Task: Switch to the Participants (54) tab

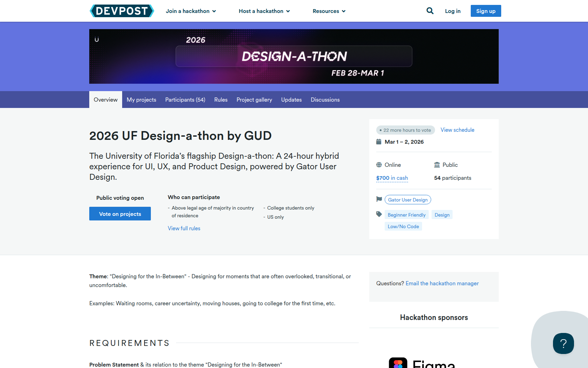Action: pos(185,100)
